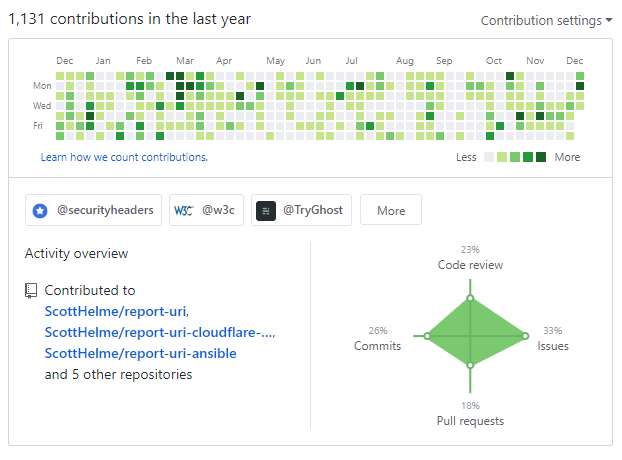Click the Issues point on activity chart
Image resolution: width=622 pixels, height=460 pixels.
coord(525,336)
